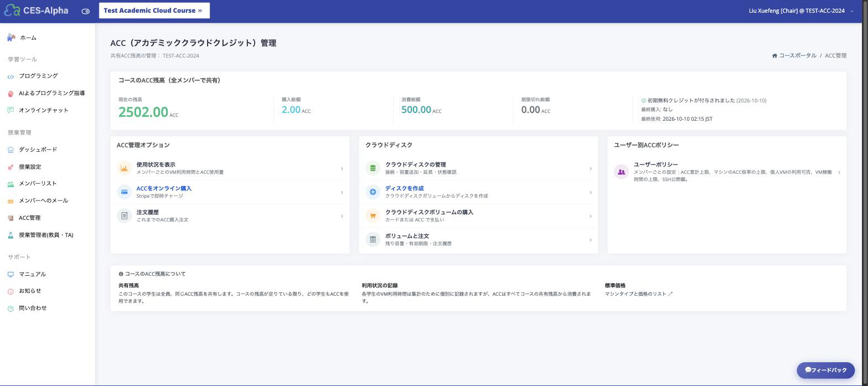Click the 授業管理者(教員・TA) person icon
This screenshot has width=868, height=386.
[11, 235]
